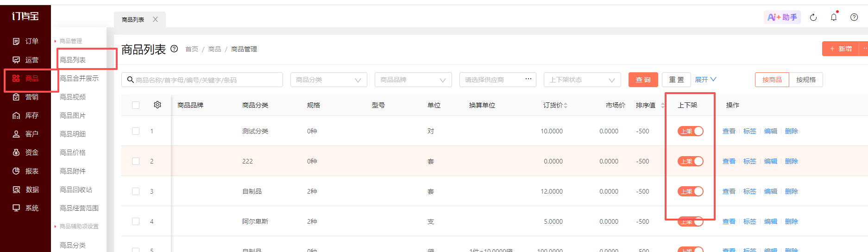Switch view to 按规格
Screen dimensions: 868x252
(806, 80)
